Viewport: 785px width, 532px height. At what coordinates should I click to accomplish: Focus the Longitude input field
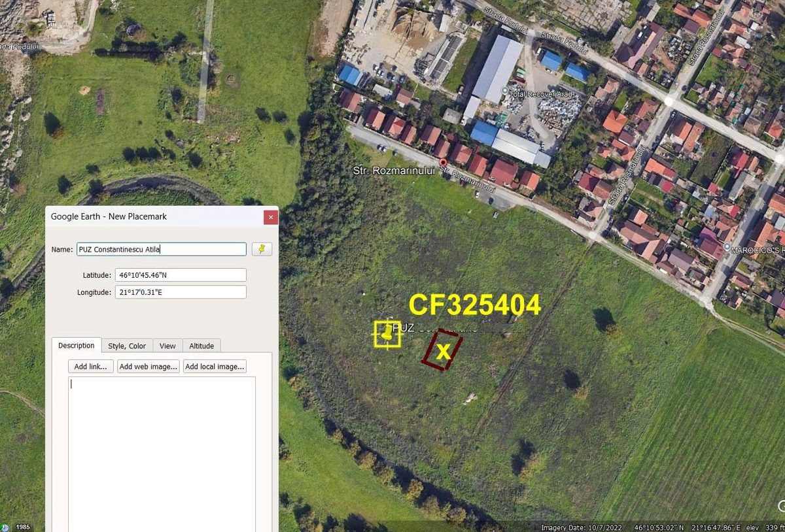coord(181,292)
